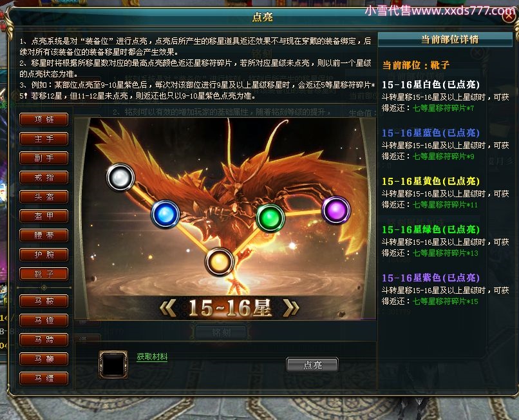Viewport: 519px width, 420px height.
Task: Close the 点亮 window
Action: point(509,16)
